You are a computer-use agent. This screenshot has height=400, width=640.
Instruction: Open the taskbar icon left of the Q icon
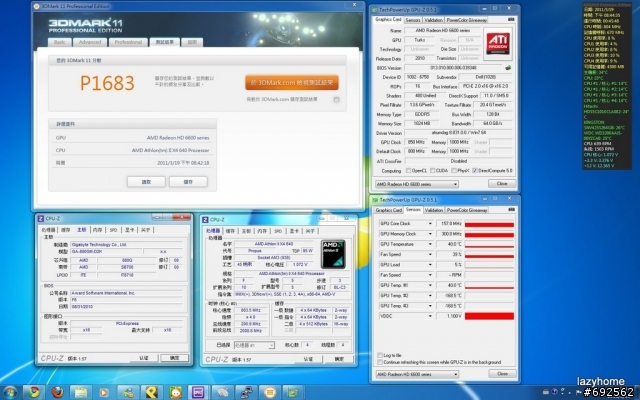pyautogui.click(x=128, y=393)
